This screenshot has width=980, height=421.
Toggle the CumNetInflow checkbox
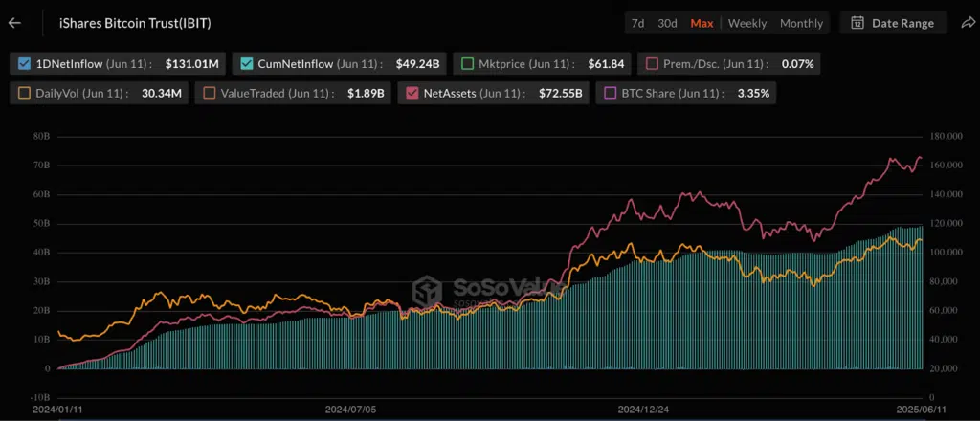click(247, 64)
